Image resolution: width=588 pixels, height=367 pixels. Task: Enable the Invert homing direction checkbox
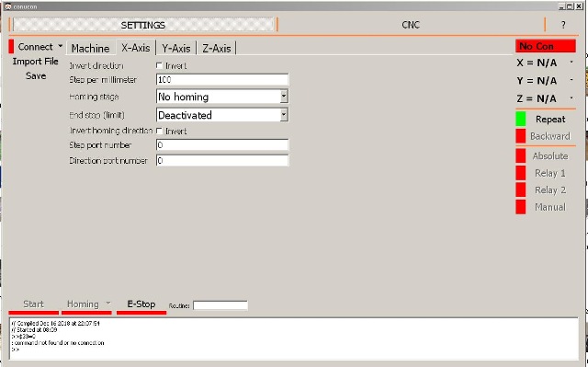(159, 131)
